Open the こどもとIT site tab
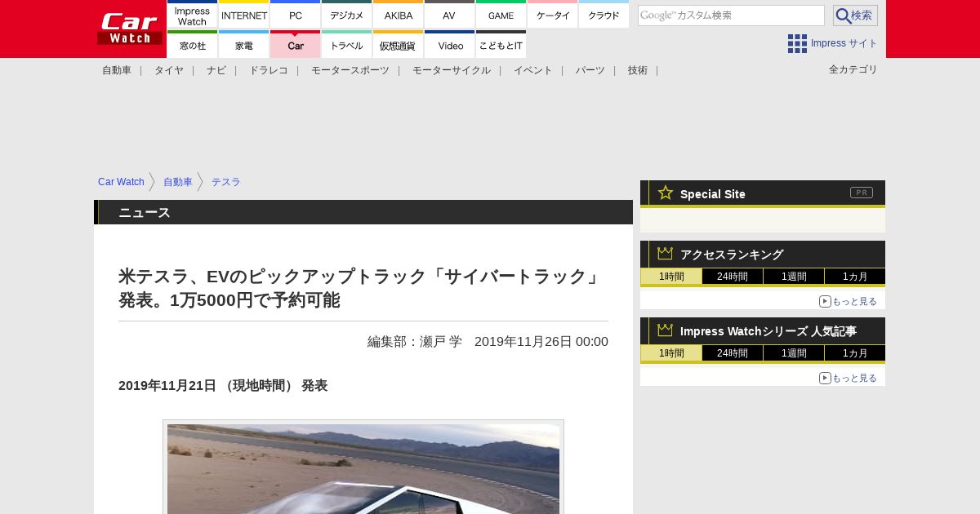The image size is (980, 514). click(x=501, y=45)
